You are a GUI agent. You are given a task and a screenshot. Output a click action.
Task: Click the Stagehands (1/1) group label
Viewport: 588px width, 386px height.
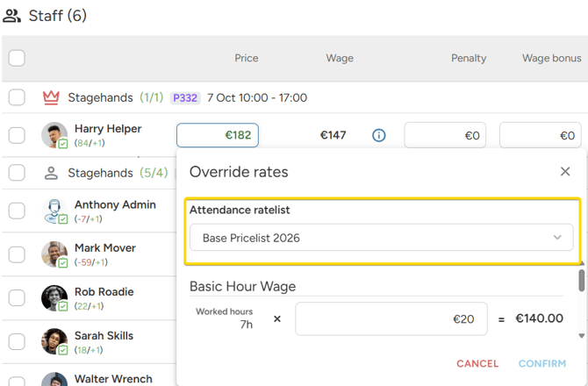tap(116, 97)
